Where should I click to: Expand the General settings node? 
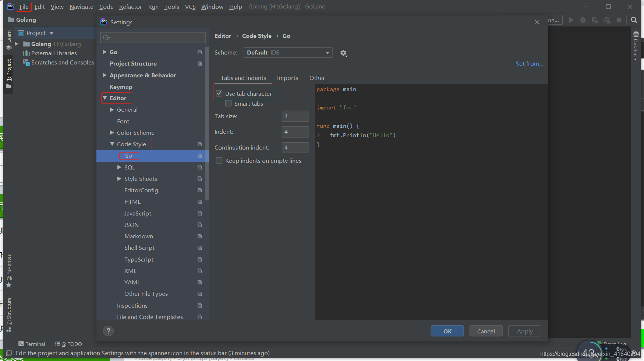click(x=112, y=109)
